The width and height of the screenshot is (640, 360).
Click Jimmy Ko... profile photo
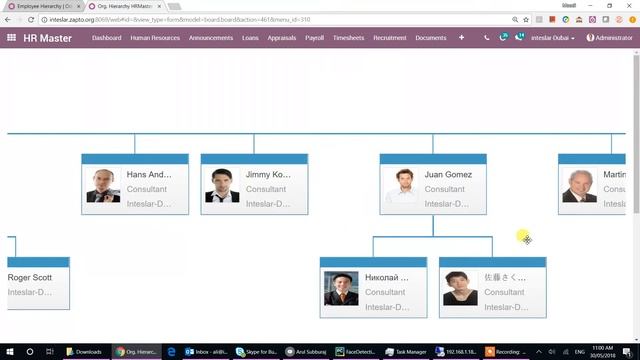[x=222, y=186]
